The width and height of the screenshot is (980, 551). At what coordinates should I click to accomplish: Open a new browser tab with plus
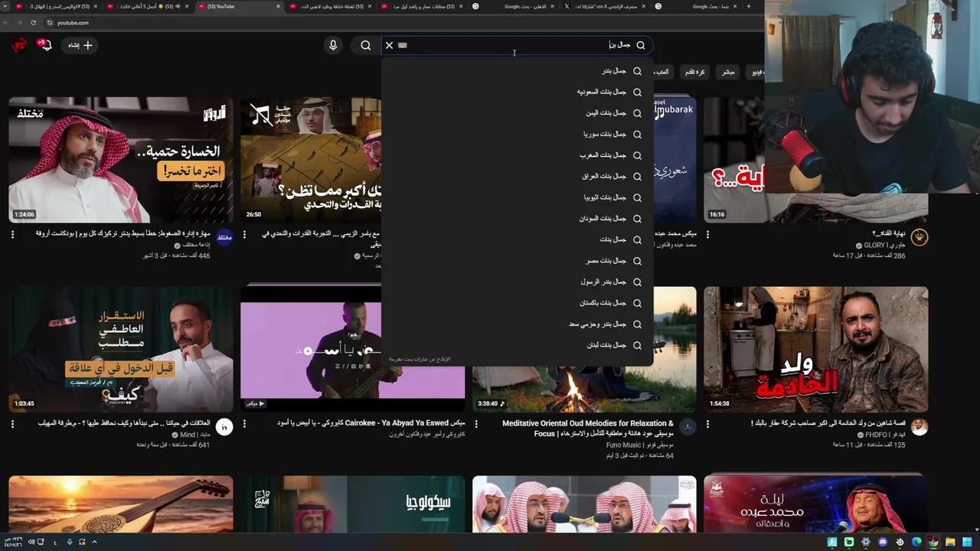point(749,6)
